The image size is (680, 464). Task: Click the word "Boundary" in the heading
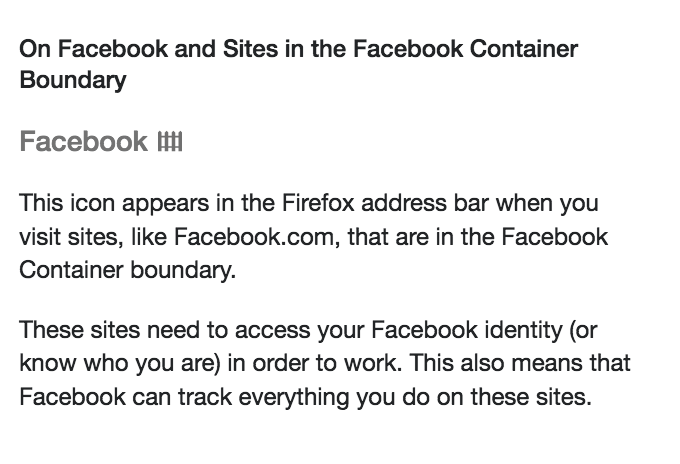pyautogui.click(x=73, y=81)
